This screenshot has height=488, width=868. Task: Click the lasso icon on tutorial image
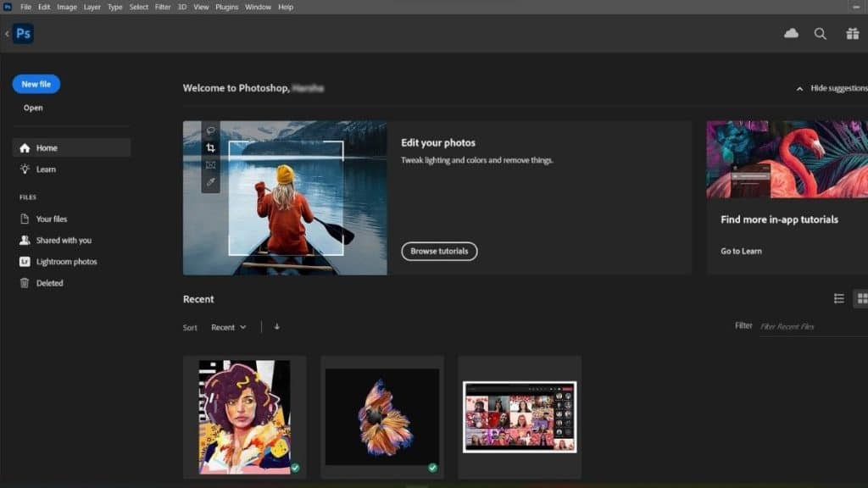pyautogui.click(x=210, y=131)
